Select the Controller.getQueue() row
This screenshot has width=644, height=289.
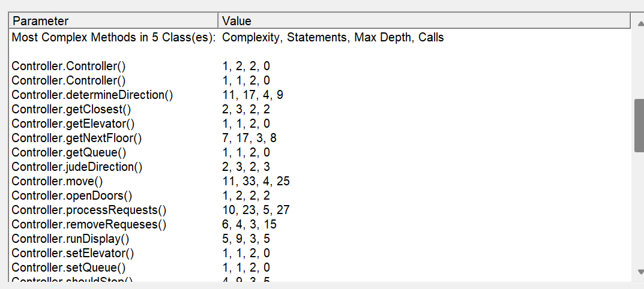(320, 152)
